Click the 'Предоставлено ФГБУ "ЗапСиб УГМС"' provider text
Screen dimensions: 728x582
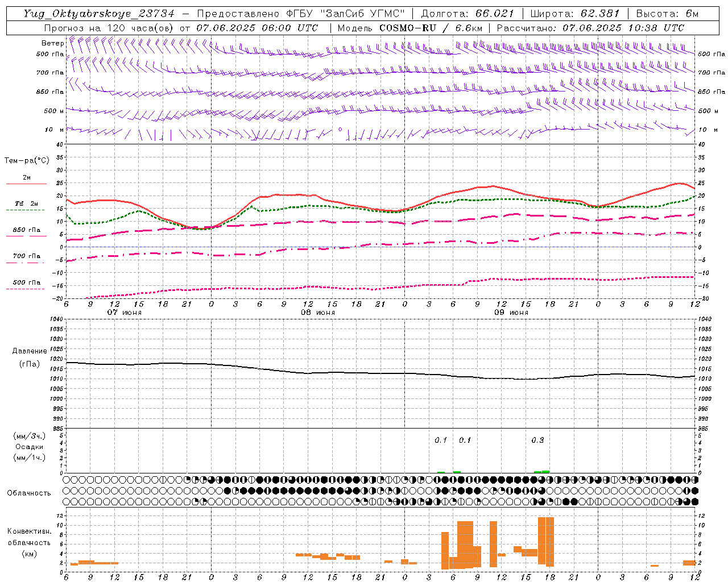[300, 14]
